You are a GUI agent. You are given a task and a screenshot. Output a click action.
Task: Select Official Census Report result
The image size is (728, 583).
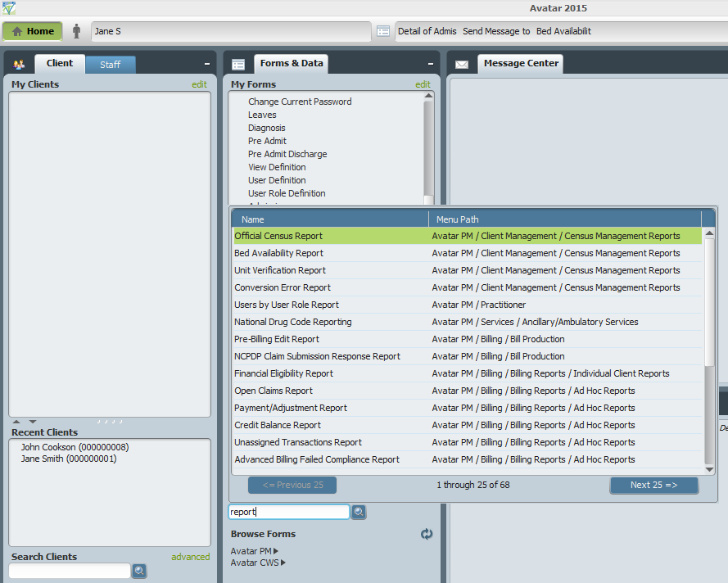click(468, 236)
